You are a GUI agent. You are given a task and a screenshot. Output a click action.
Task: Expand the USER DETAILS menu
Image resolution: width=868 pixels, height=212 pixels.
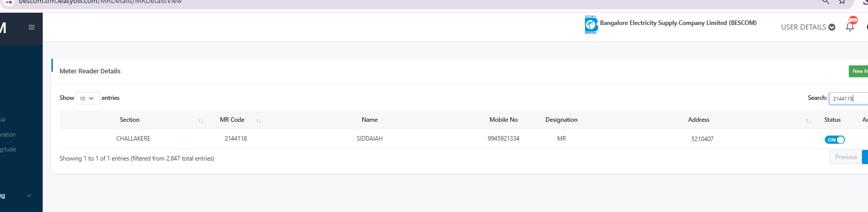pos(808,28)
